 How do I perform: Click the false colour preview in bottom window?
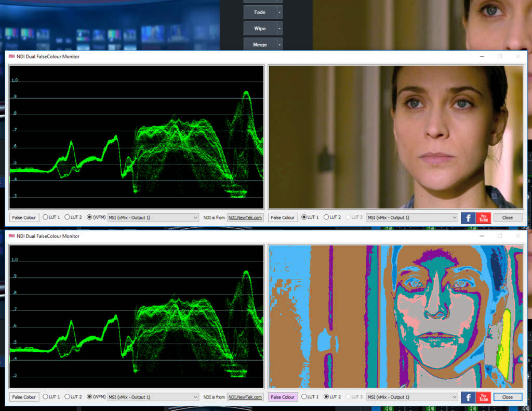coord(396,317)
